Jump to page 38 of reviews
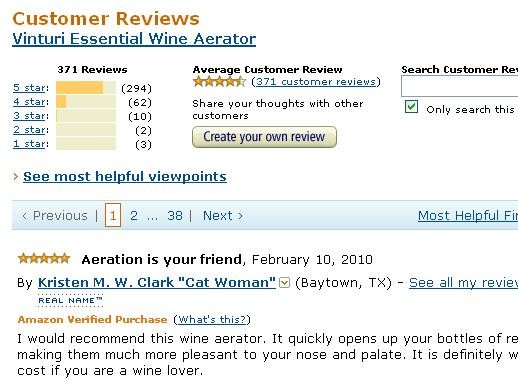This screenshot has height=388, width=518. [175, 216]
